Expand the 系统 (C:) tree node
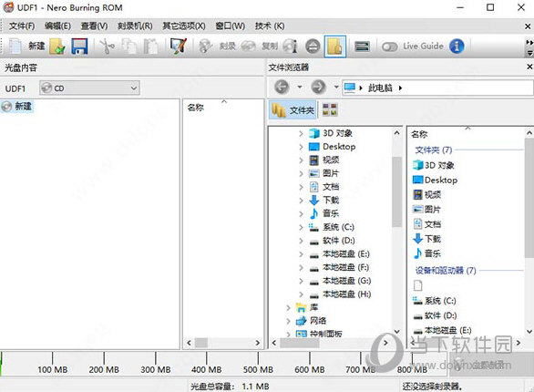The height and width of the screenshot is (392, 534). pyautogui.click(x=301, y=227)
